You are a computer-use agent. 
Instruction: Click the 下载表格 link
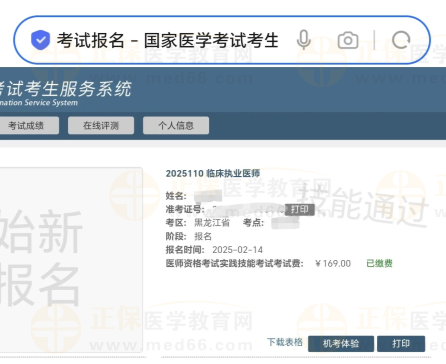[285, 342]
